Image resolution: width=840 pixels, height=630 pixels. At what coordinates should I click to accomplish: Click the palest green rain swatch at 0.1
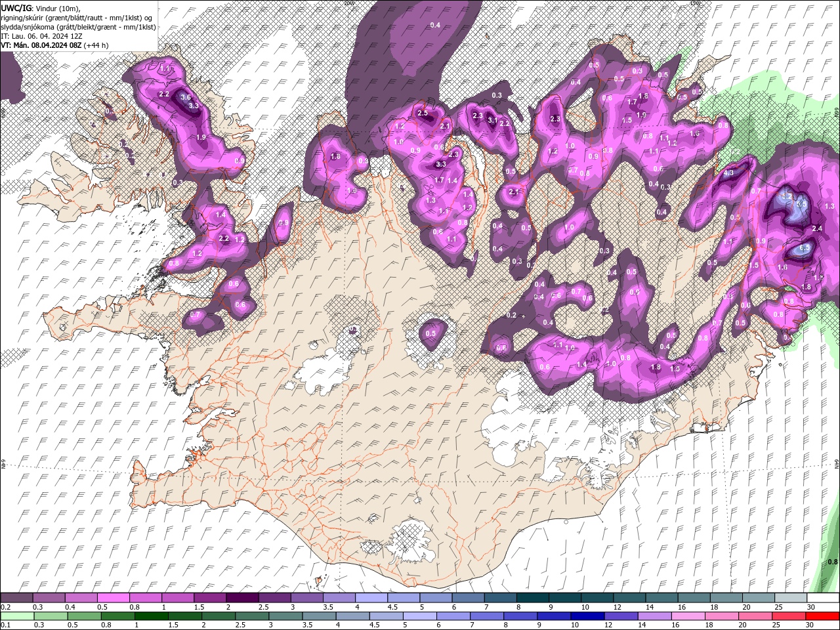point(17,616)
